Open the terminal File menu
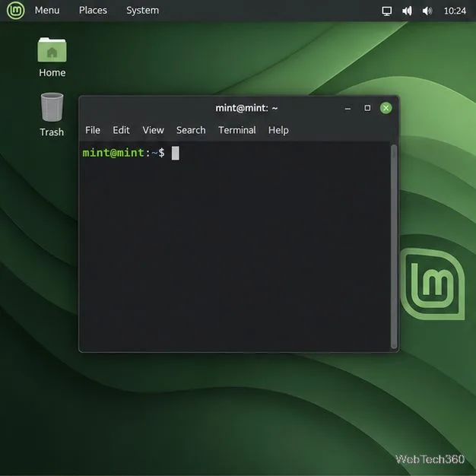This screenshot has width=476, height=476. (x=93, y=130)
